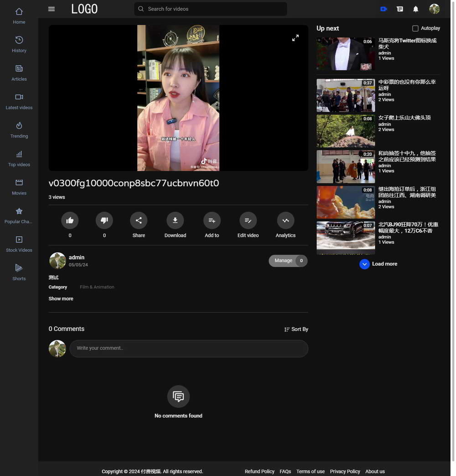This screenshot has height=476, width=456.
Task: Like the video with thumbs up
Action: point(70,220)
